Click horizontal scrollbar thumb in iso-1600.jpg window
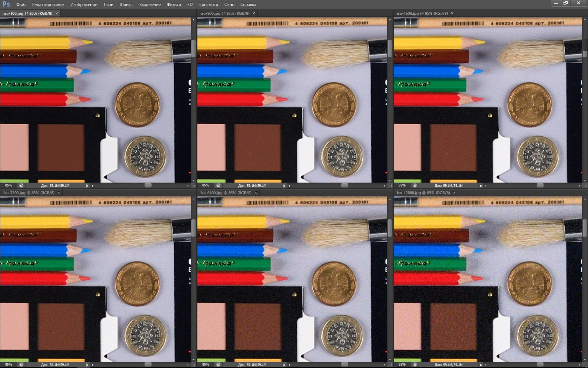 tap(540, 185)
